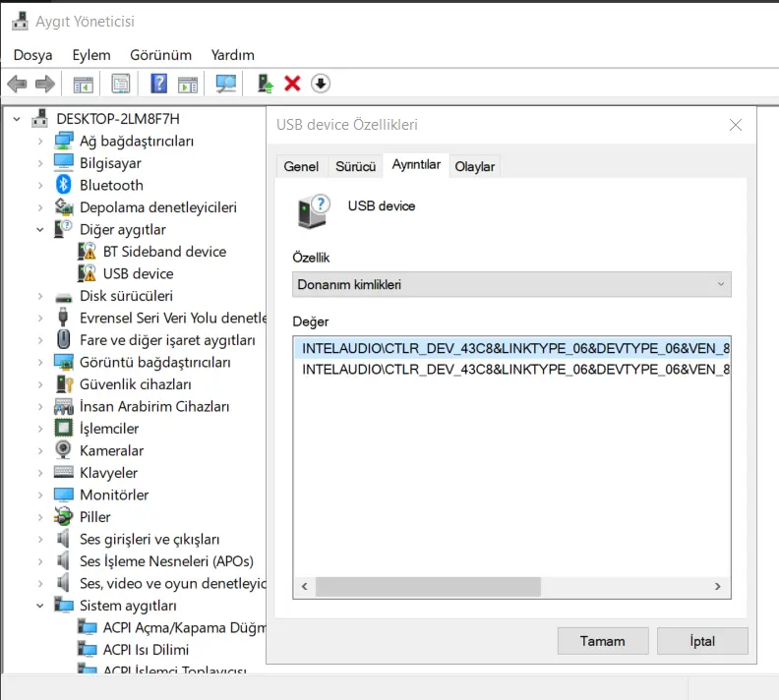Expand the Evrensel Seri Veri Yolu category
The image size is (779, 700).
[40, 318]
